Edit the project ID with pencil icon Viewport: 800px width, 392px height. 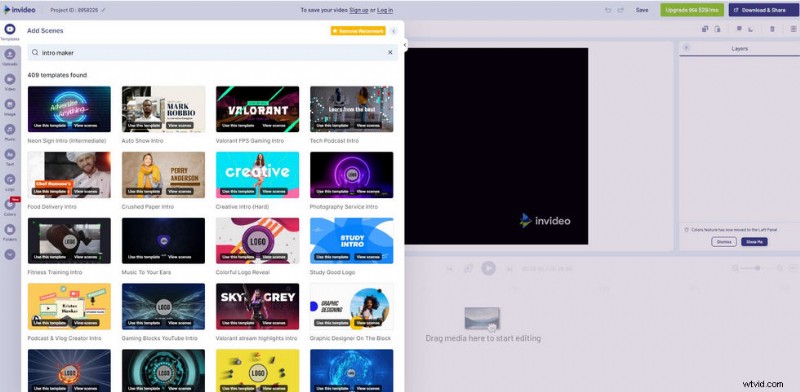[104, 10]
